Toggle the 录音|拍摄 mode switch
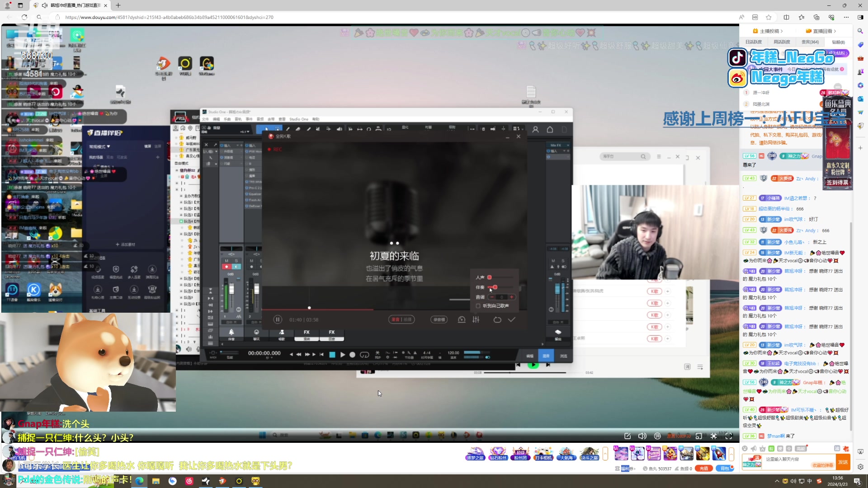This screenshot has width=868, height=488. pos(401,319)
